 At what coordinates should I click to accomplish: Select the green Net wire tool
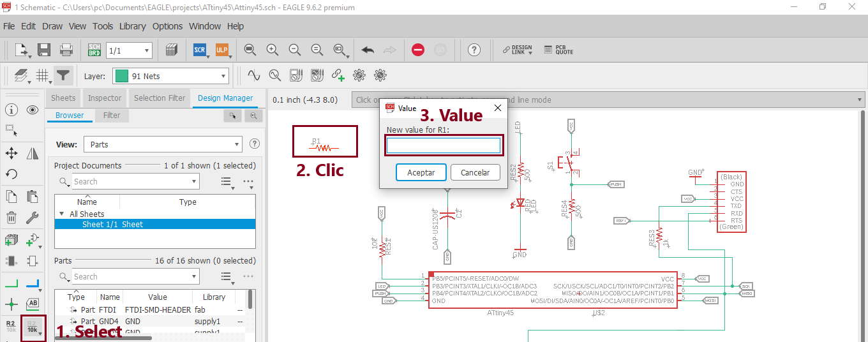click(x=11, y=283)
